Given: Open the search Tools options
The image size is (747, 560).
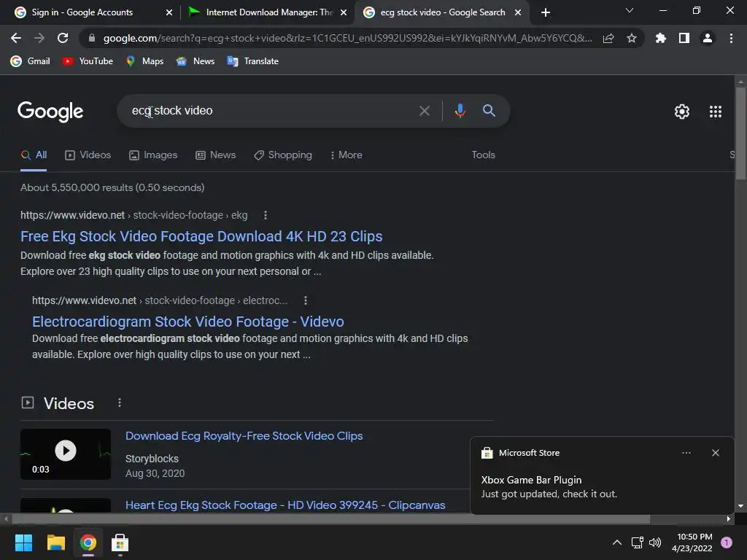Looking at the screenshot, I should point(483,155).
